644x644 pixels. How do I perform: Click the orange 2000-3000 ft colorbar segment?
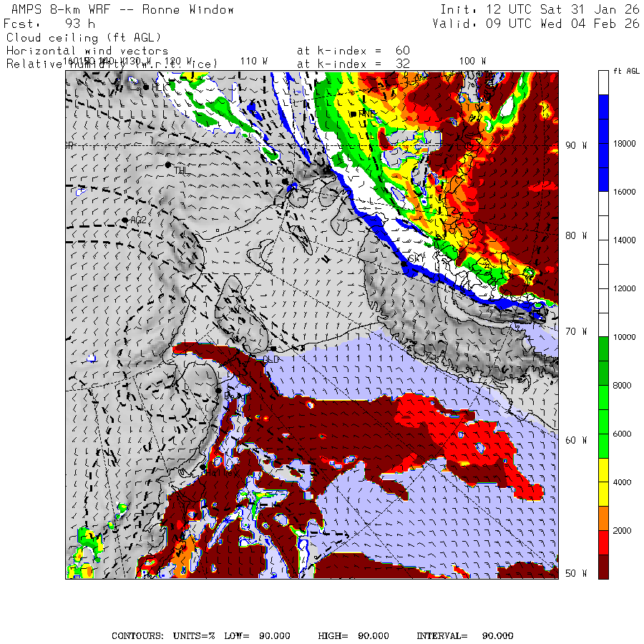pyautogui.click(x=603, y=518)
